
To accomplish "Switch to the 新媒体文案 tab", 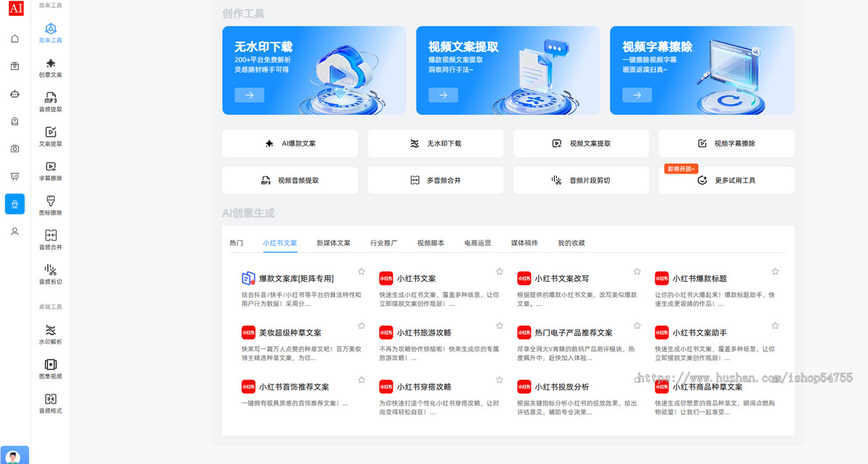I will 333,243.
